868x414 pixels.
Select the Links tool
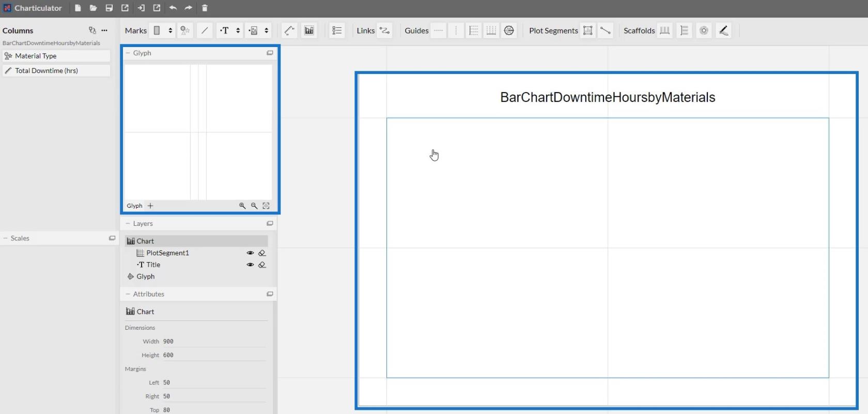point(385,30)
